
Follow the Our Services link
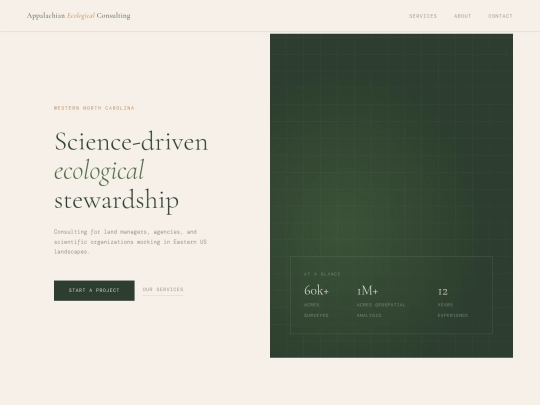[163, 290]
